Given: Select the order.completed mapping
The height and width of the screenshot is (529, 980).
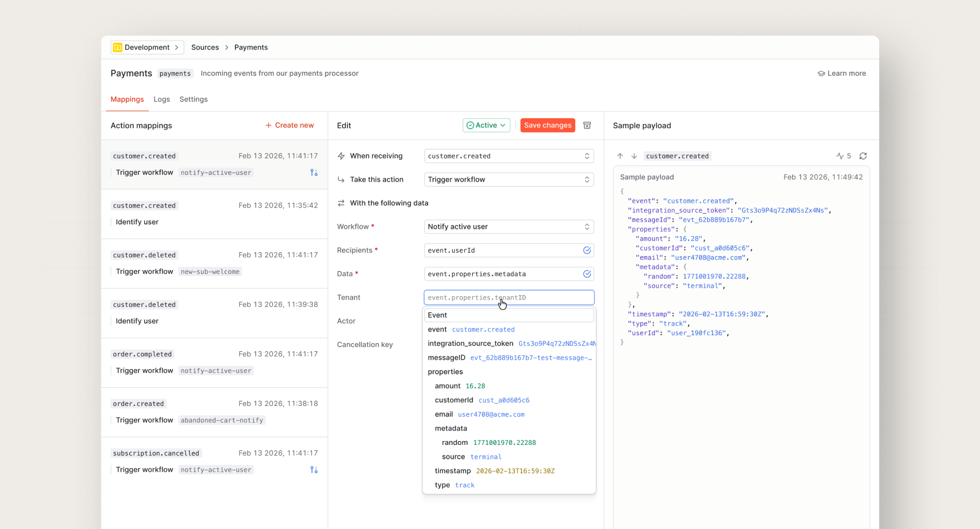Looking at the screenshot, I should (214, 363).
